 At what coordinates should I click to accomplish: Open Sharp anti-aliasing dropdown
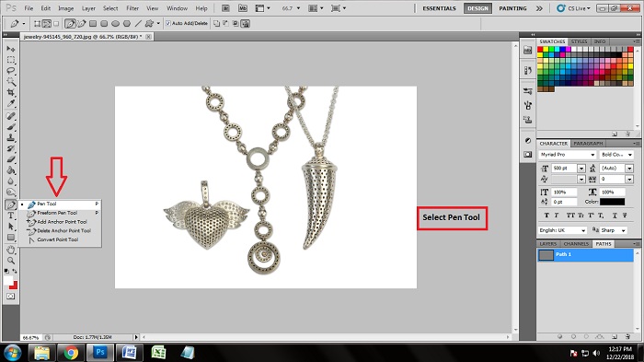tap(614, 230)
